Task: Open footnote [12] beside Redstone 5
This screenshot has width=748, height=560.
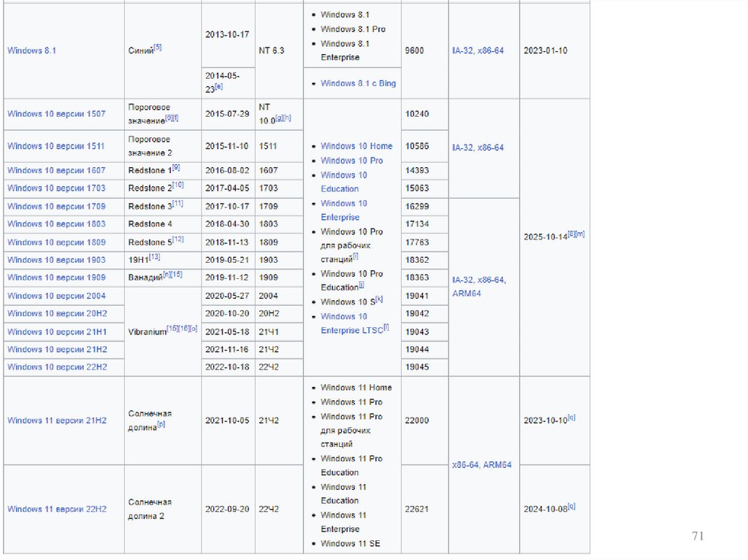Action: 178,239
